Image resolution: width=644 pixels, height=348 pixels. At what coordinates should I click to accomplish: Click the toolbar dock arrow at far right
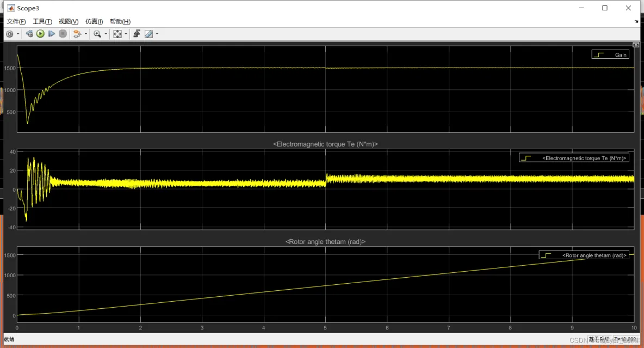(x=636, y=21)
